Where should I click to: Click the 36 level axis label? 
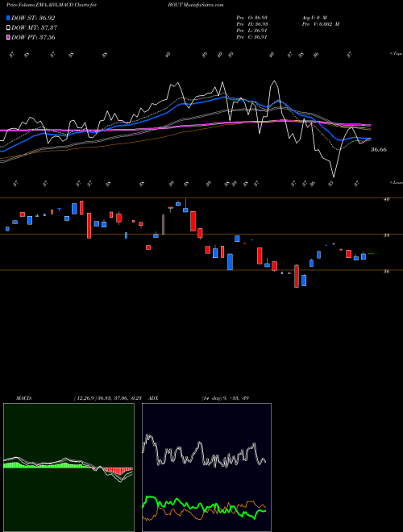[386, 271]
